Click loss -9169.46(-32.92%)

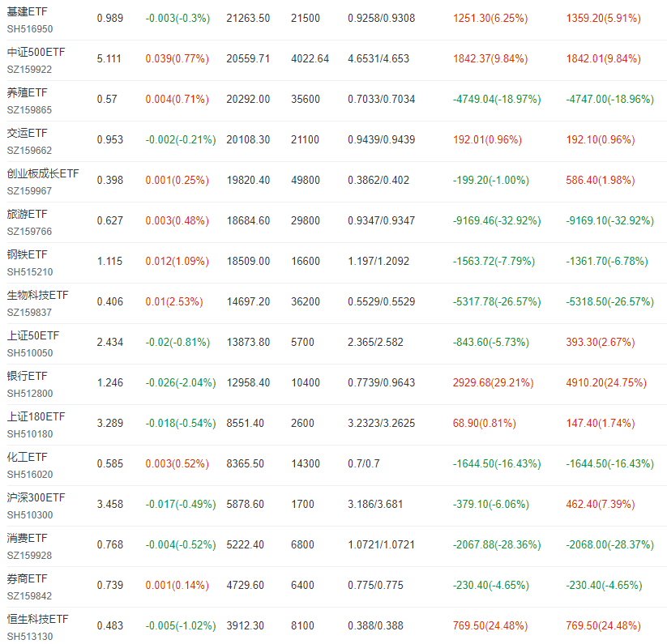coord(497,220)
